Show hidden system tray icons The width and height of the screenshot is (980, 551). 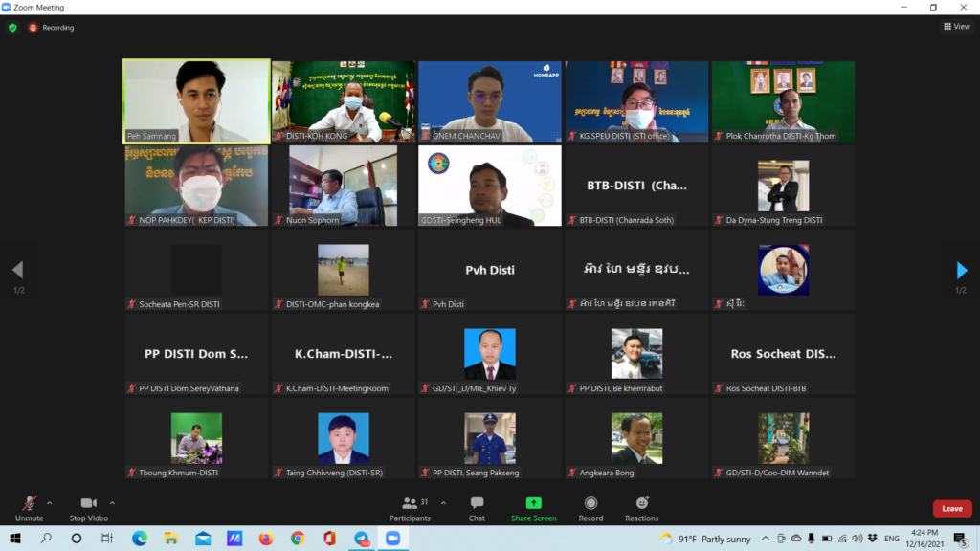tap(768, 539)
